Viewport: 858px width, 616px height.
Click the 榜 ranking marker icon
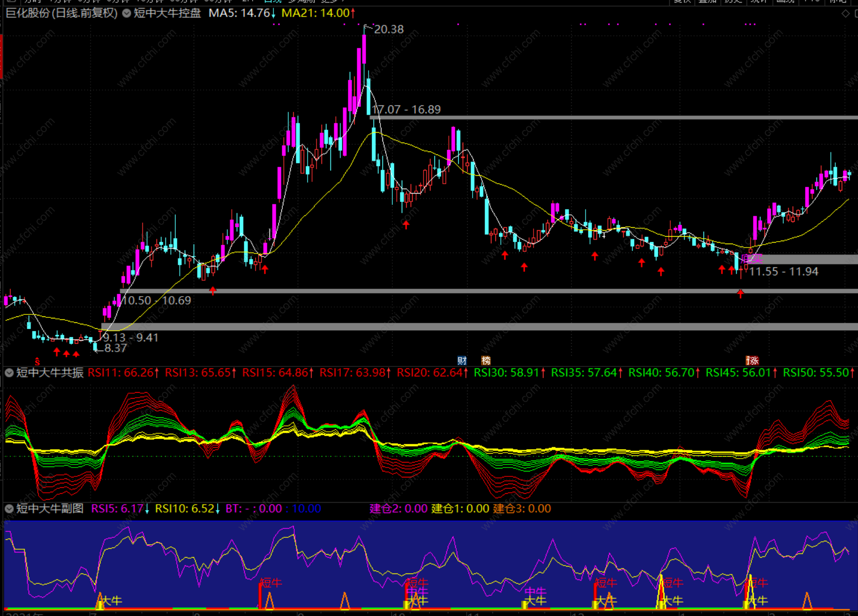point(486,360)
